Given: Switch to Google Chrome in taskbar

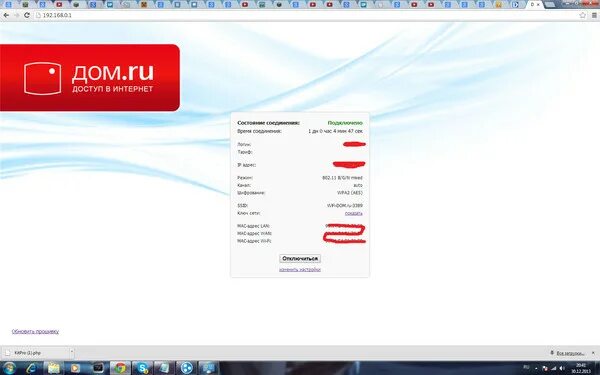Looking at the screenshot, I should pyautogui.click(x=120, y=368).
